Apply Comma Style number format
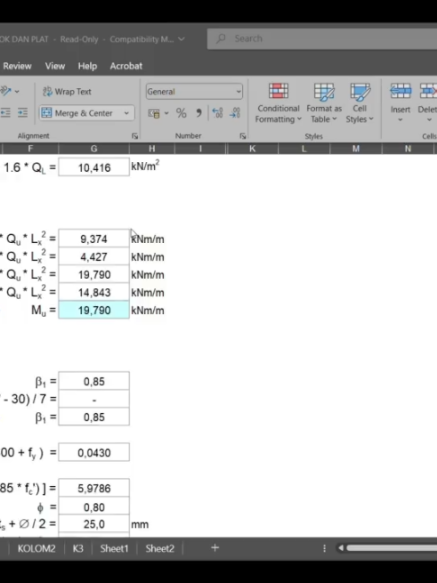The height and width of the screenshot is (583, 437). pyautogui.click(x=199, y=113)
